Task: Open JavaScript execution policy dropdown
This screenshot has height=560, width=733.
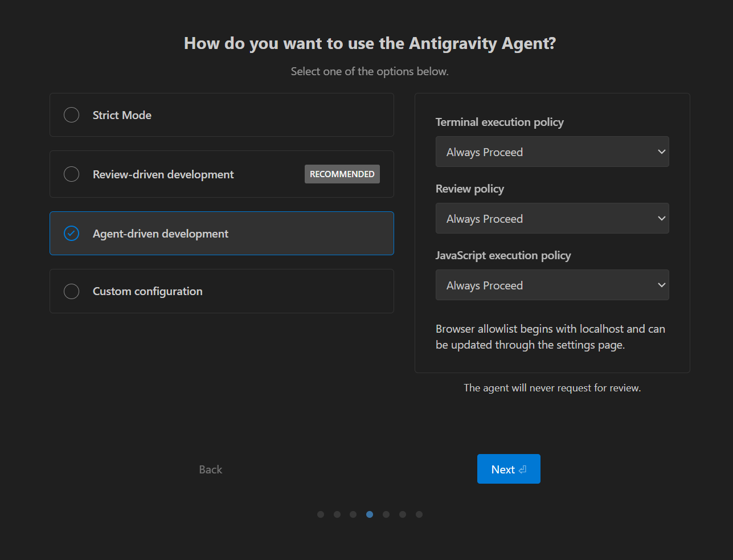Action: click(x=552, y=285)
